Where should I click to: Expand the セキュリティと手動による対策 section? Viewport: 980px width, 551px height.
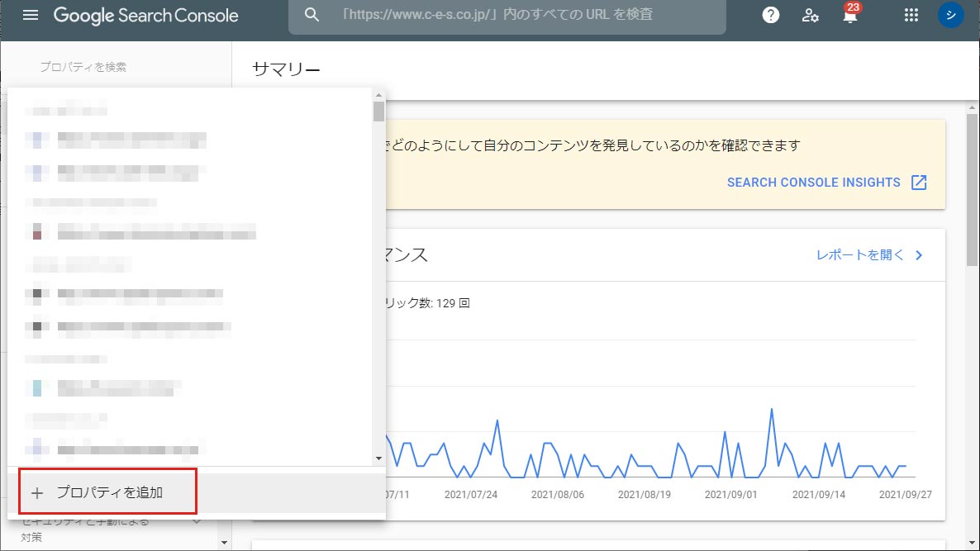tap(197, 521)
